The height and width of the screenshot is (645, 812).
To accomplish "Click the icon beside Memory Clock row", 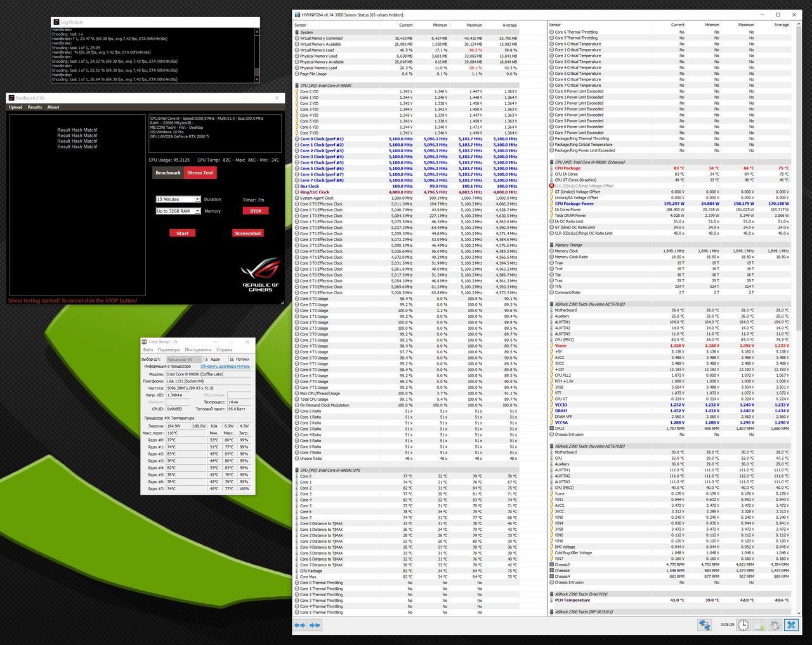I will pos(551,251).
